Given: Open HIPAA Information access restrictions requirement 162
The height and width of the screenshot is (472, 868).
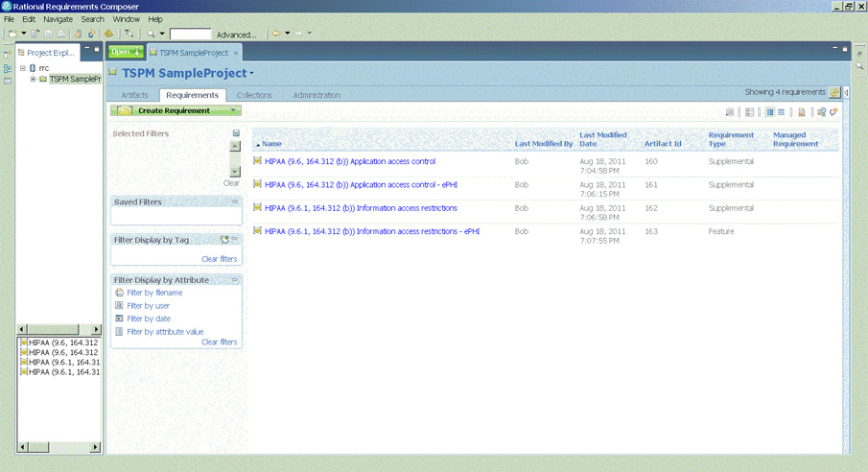Looking at the screenshot, I should pos(361,208).
